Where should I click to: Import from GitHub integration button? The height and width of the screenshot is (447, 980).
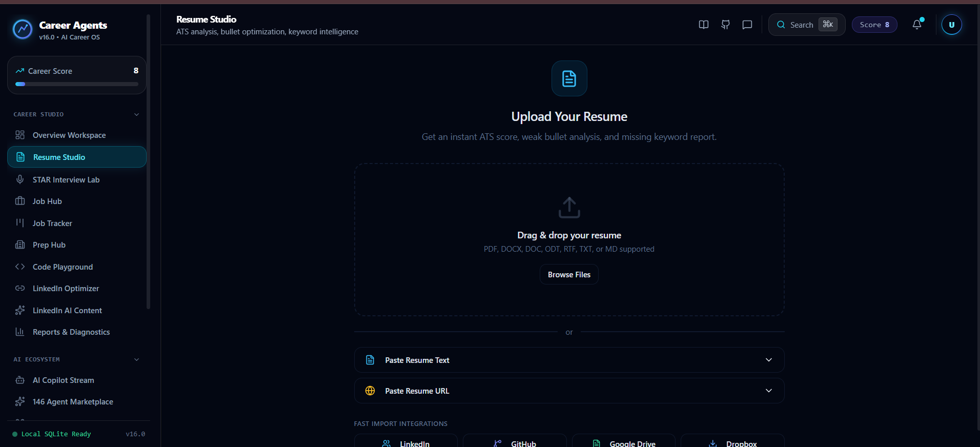click(x=515, y=441)
